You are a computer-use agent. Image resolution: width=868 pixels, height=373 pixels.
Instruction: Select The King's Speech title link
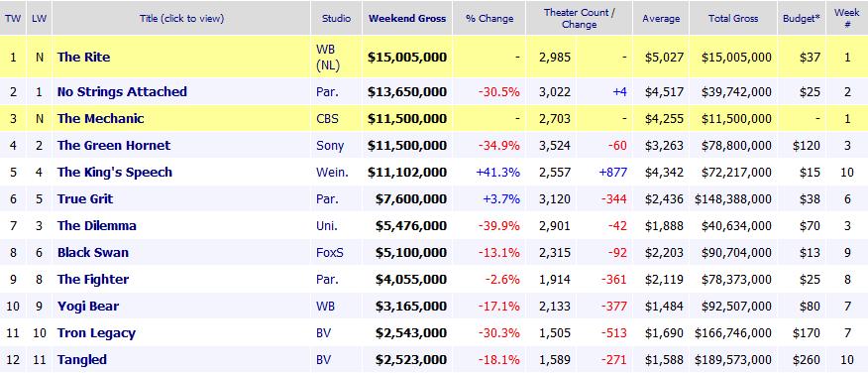115,172
